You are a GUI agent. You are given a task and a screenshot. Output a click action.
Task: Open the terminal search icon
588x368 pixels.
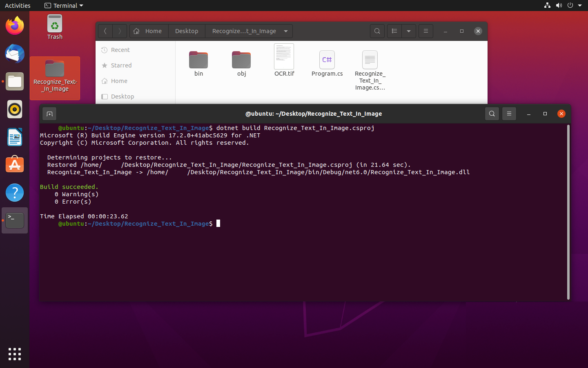[x=492, y=114]
